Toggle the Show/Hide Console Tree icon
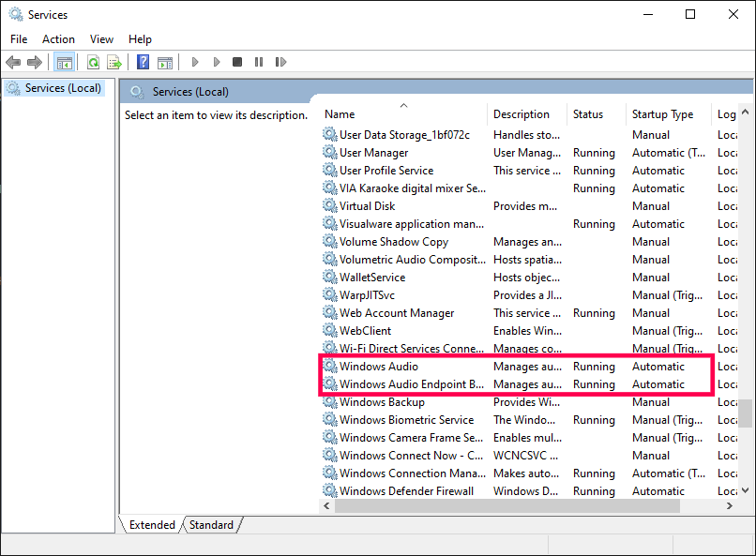Screen dimensions: 756x556 pos(64,63)
